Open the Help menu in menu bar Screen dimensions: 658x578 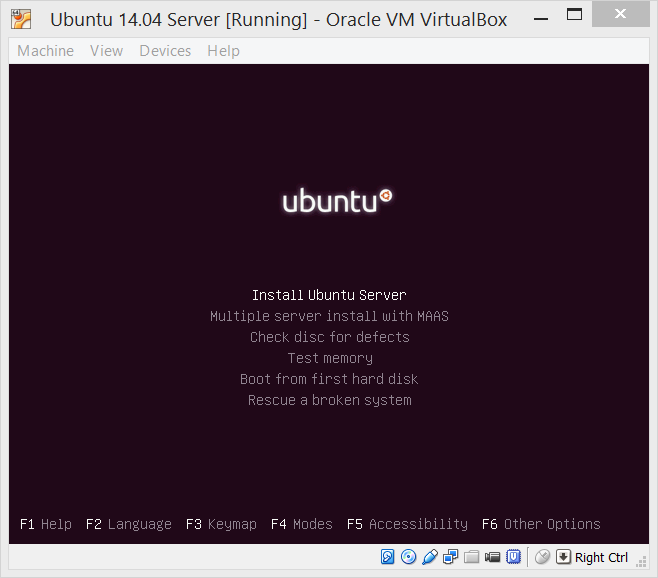click(223, 51)
